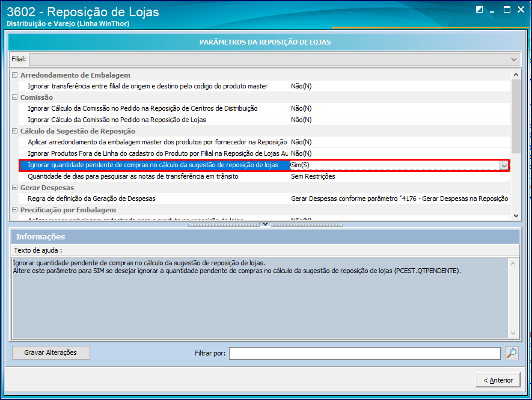The image size is (532, 400).
Task: Click the < Anterior button
Action: pyautogui.click(x=498, y=380)
